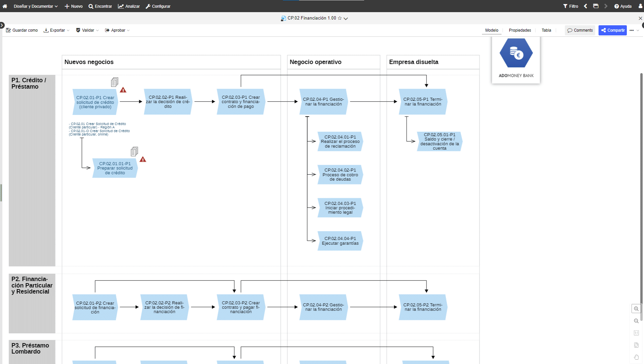Open the Diseñar y Documentar dropdown
Image resolution: width=644 pixels, height=364 pixels.
pos(36,6)
